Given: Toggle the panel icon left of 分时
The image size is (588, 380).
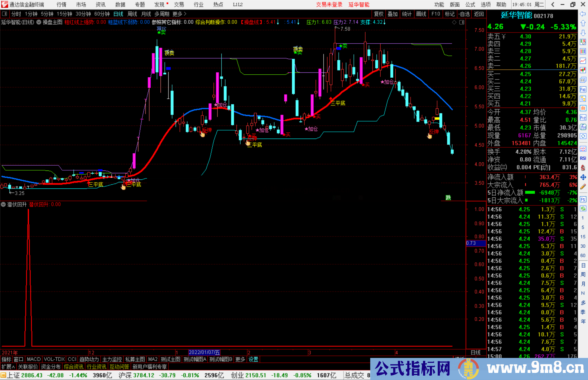Looking at the screenshot, I should tap(5, 14).
